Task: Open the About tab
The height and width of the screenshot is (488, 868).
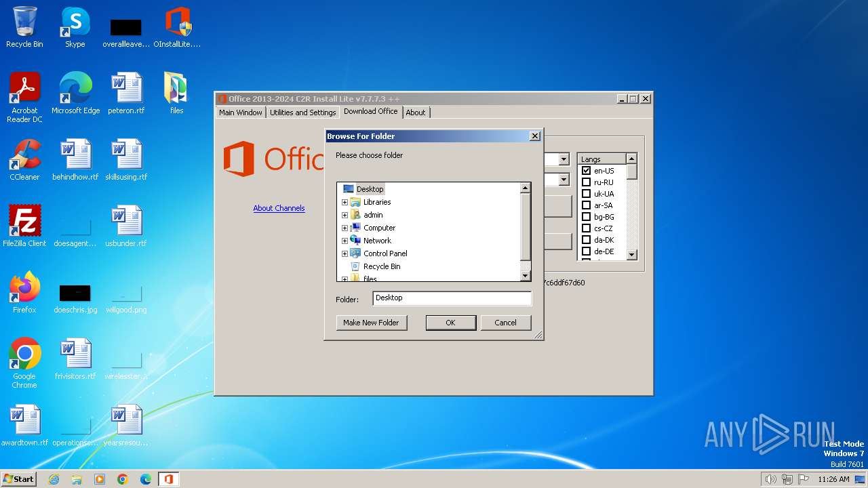Action: click(x=416, y=113)
